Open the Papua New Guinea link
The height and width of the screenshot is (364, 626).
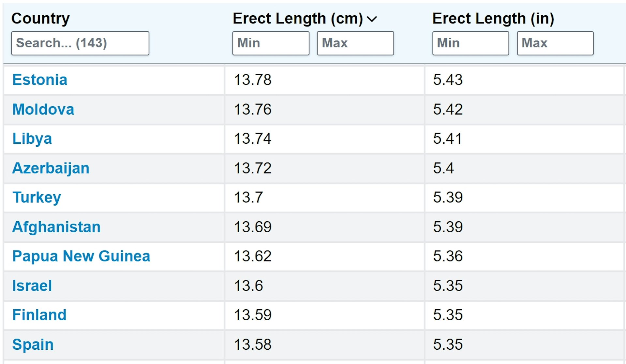pyautogui.click(x=81, y=256)
